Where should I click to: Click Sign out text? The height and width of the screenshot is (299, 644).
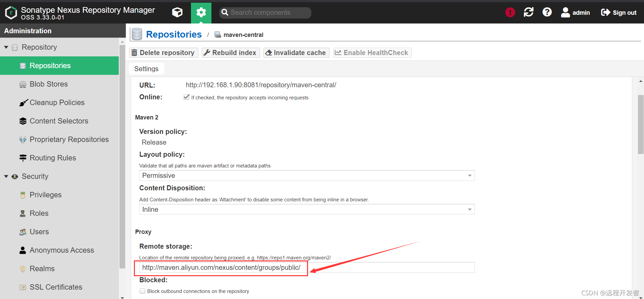point(625,13)
